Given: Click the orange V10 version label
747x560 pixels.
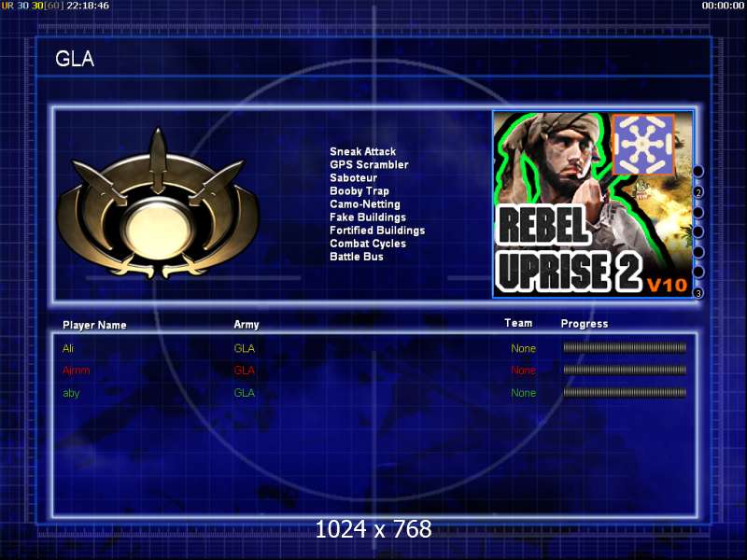Looking at the screenshot, I should tap(667, 285).
